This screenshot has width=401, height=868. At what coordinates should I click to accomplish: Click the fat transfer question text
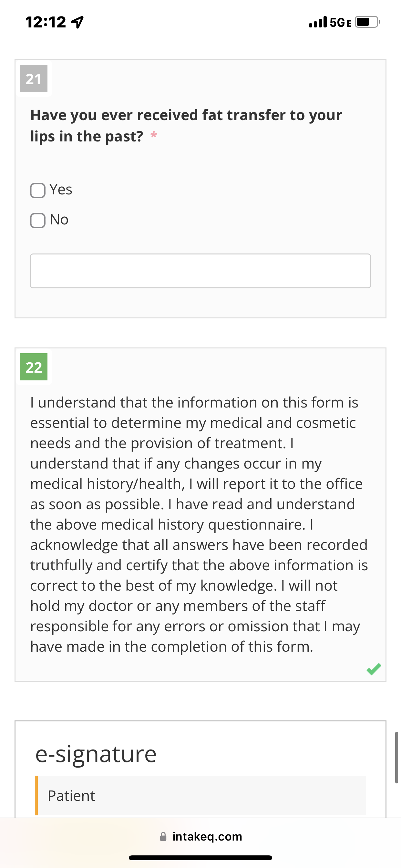point(186,126)
